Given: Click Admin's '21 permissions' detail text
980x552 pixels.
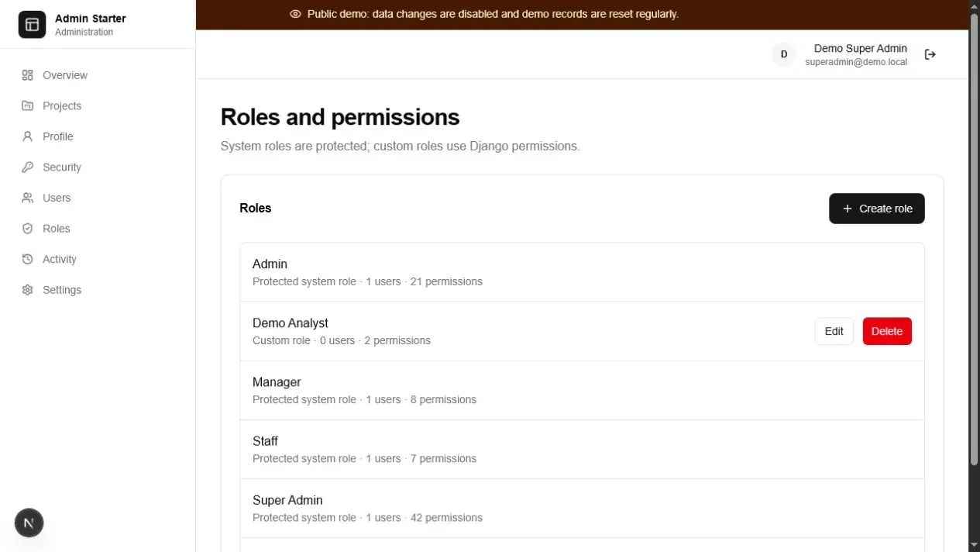Looking at the screenshot, I should click(x=446, y=281).
